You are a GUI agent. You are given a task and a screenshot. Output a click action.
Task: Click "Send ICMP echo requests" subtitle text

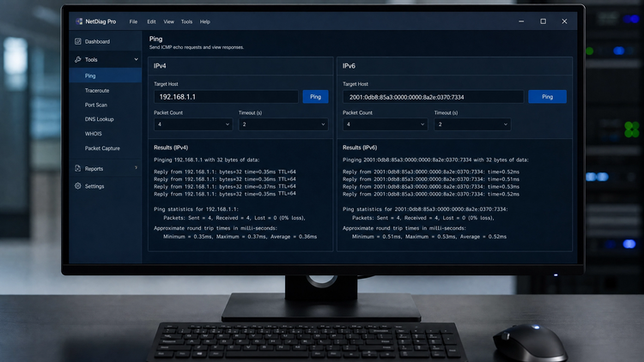click(x=197, y=47)
